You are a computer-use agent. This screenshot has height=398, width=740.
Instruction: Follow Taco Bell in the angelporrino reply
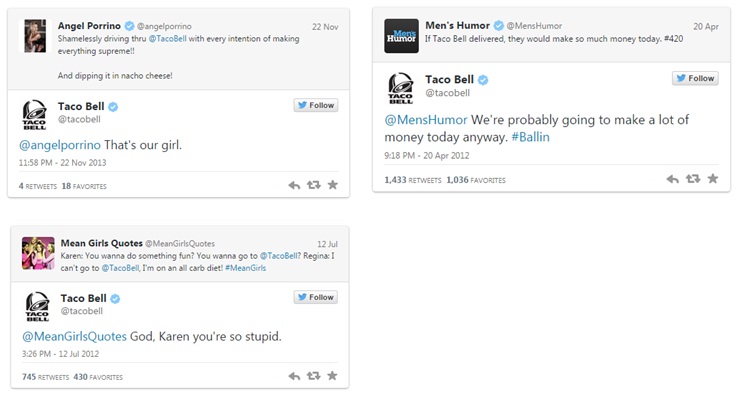tap(316, 105)
